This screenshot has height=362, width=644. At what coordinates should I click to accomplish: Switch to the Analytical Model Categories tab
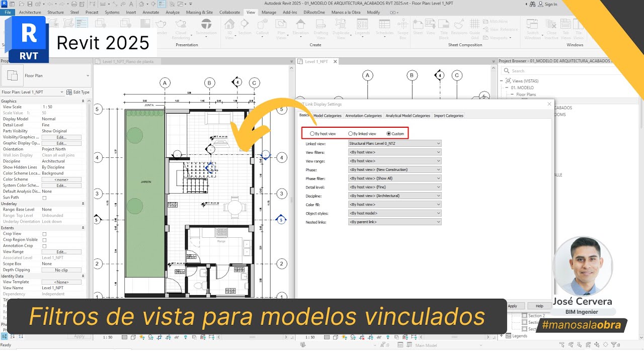[408, 116]
